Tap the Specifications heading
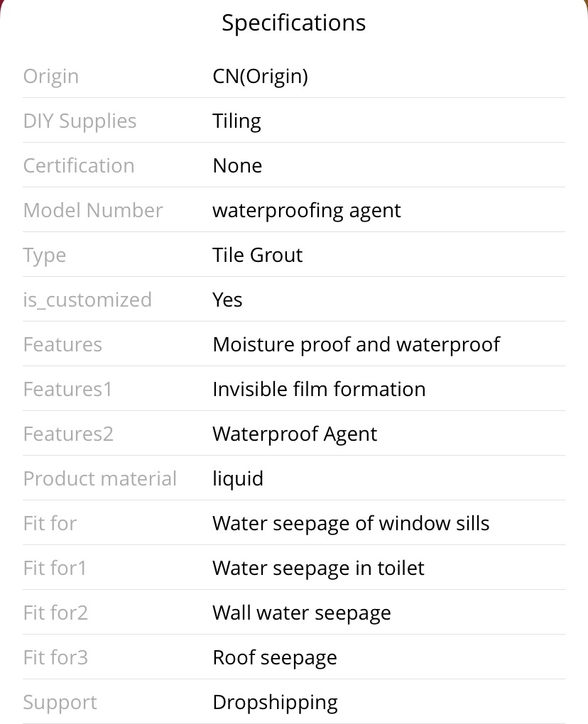The height and width of the screenshot is (724, 588). [x=294, y=23]
